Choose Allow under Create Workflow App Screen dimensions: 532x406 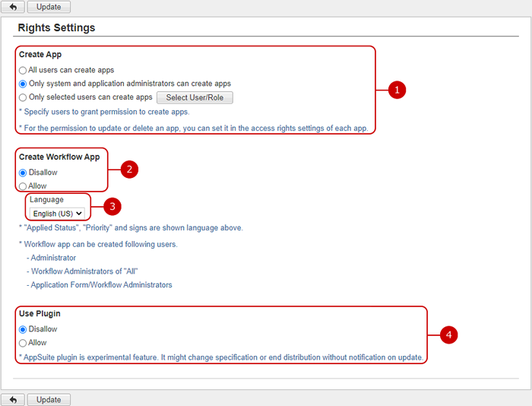[23, 186]
